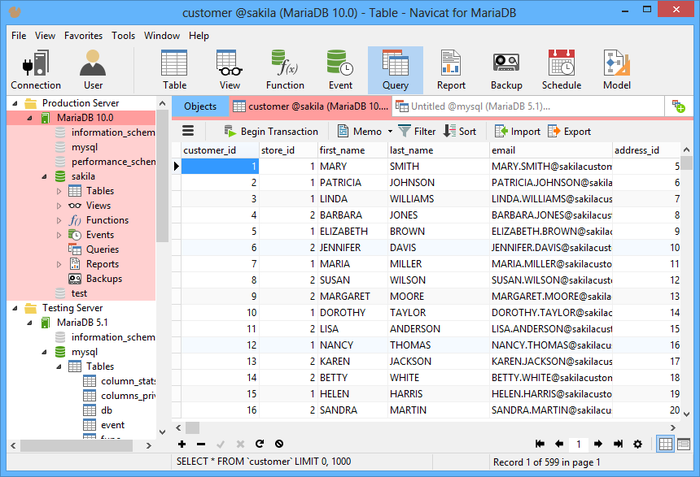Image resolution: width=700 pixels, height=477 pixels.
Task: Open the Favorites menu
Action: [83, 35]
